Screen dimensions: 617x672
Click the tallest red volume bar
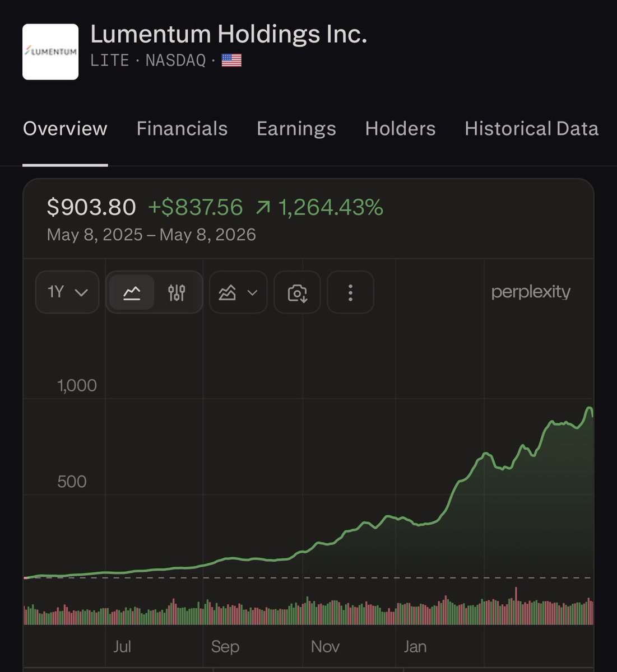516,606
